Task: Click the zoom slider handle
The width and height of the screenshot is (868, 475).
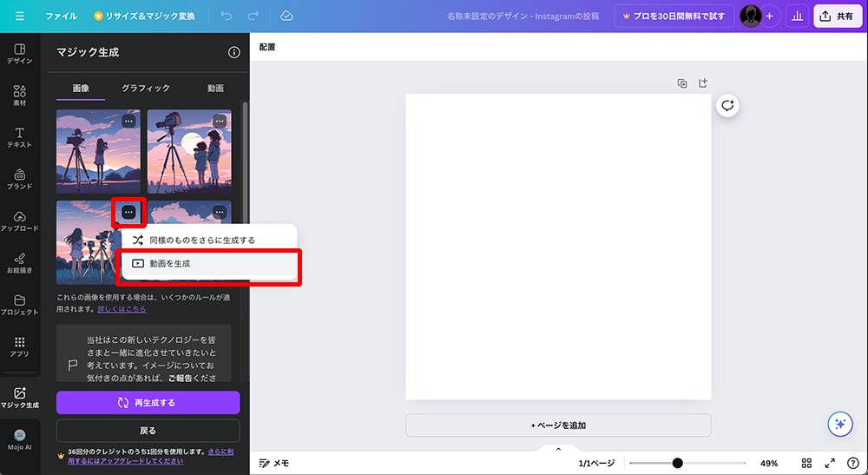Action: pos(677,464)
